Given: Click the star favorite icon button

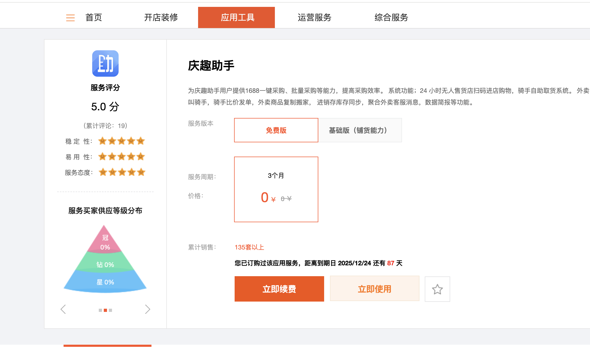Looking at the screenshot, I should (437, 289).
